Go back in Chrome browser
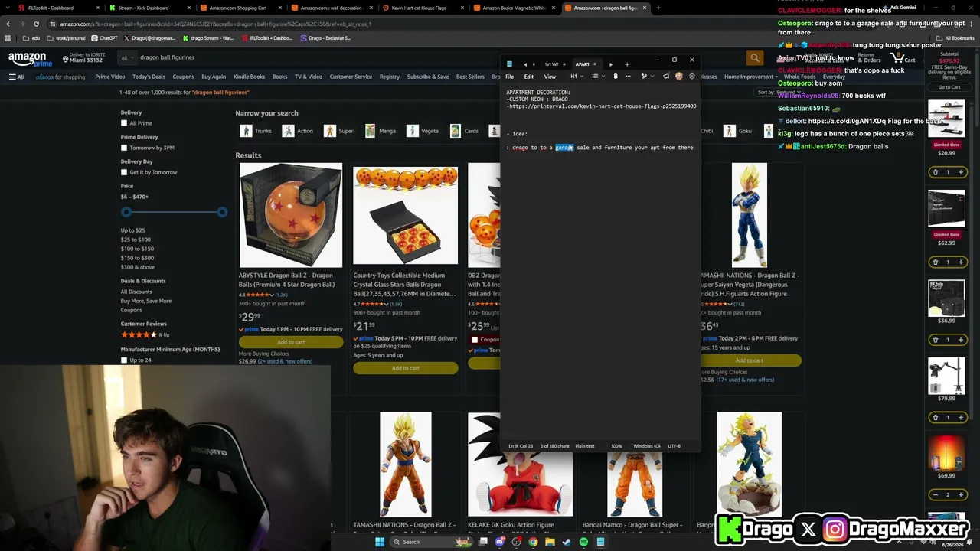This screenshot has height=551, width=980. coord(8,24)
